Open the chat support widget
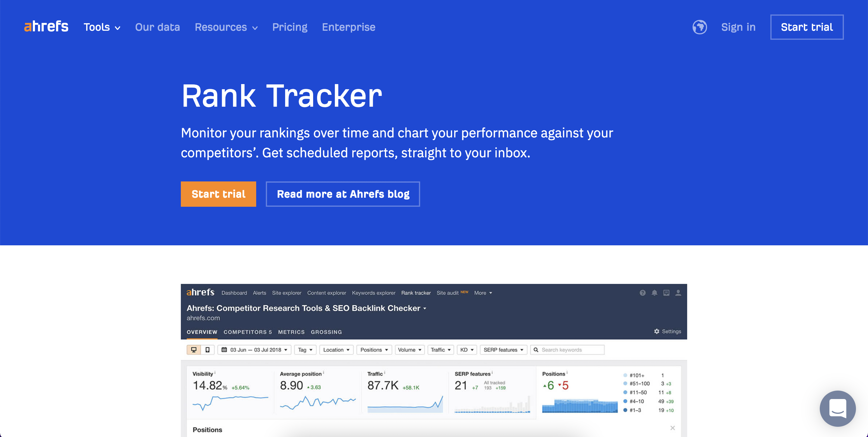This screenshot has width=868, height=437. click(x=838, y=408)
